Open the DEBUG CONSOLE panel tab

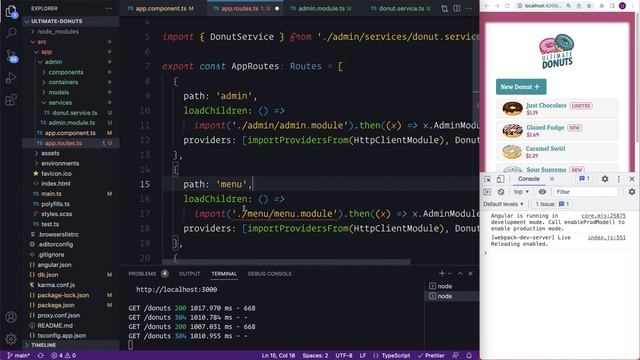click(x=269, y=274)
